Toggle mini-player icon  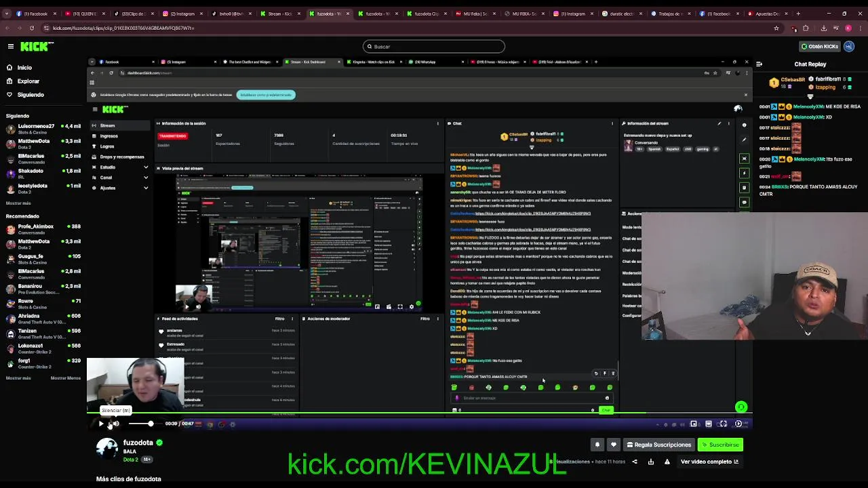pyautogui.click(x=694, y=424)
